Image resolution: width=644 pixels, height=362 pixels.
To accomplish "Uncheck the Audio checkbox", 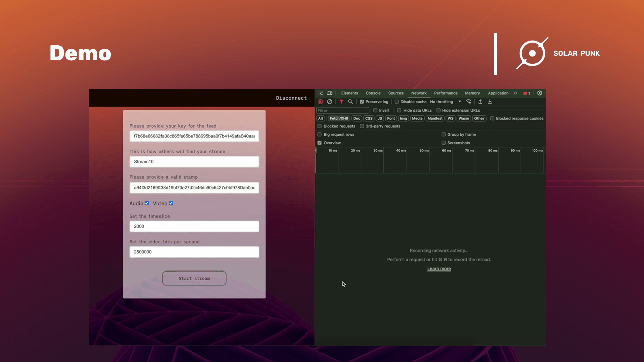I will [147, 203].
